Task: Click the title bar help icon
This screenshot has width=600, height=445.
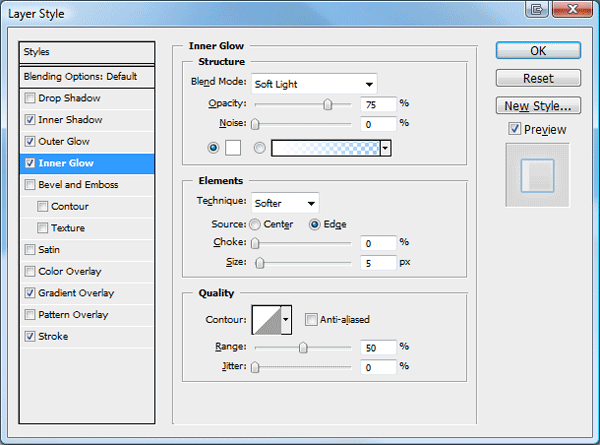Action: 537,9
